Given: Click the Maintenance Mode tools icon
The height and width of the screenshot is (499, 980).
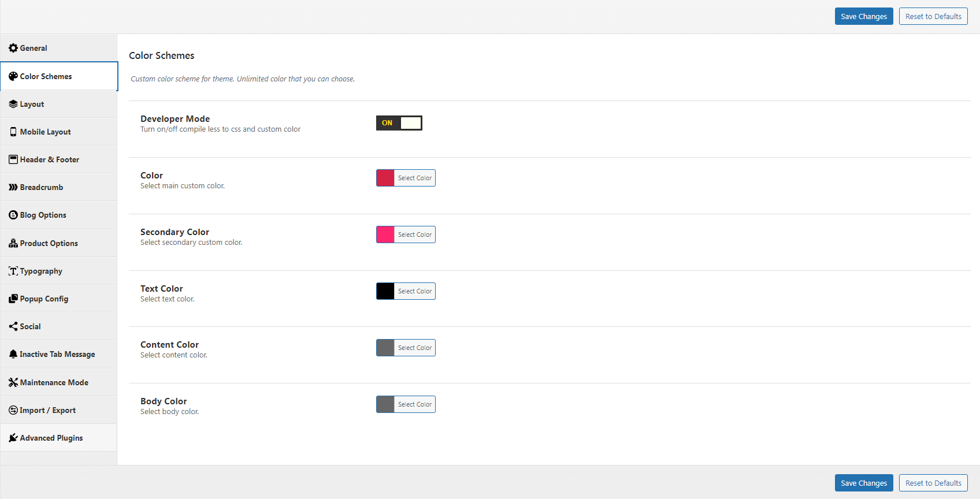Looking at the screenshot, I should click(13, 382).
